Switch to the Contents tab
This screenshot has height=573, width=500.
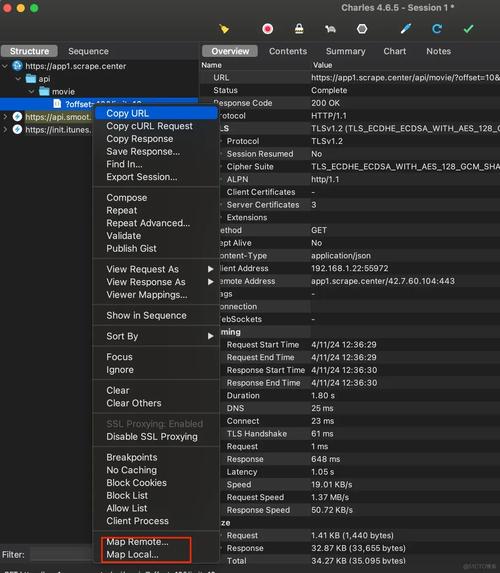click(288, 51)
